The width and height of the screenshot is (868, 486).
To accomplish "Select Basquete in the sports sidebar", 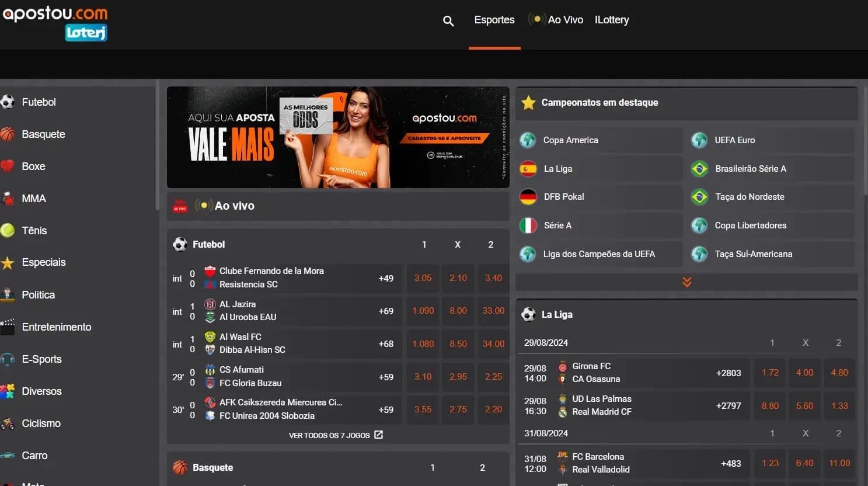I will coord(43,134).
